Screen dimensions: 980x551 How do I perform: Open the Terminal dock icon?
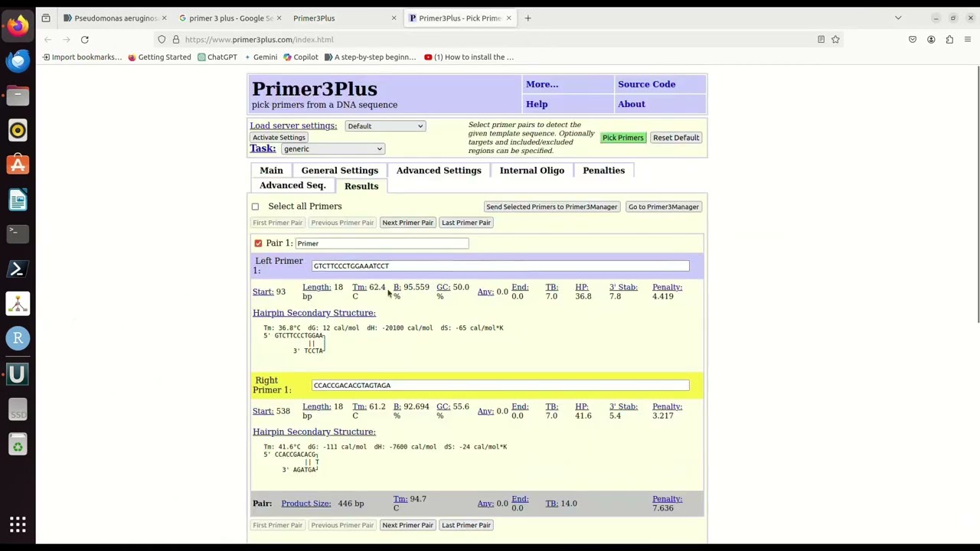point(18,234)
